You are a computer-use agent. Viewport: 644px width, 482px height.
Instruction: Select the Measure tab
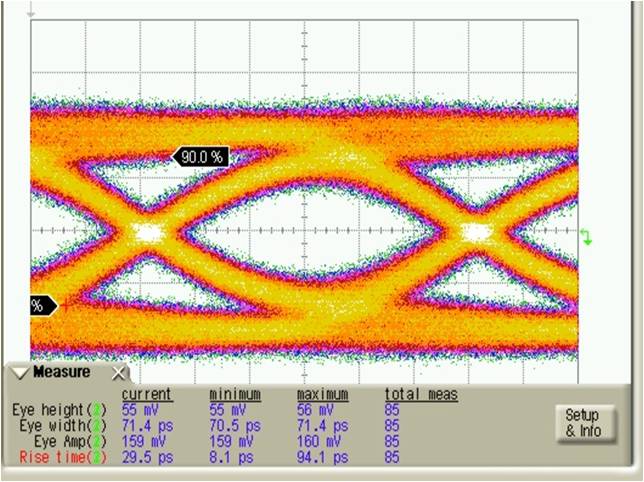[61, 372]
